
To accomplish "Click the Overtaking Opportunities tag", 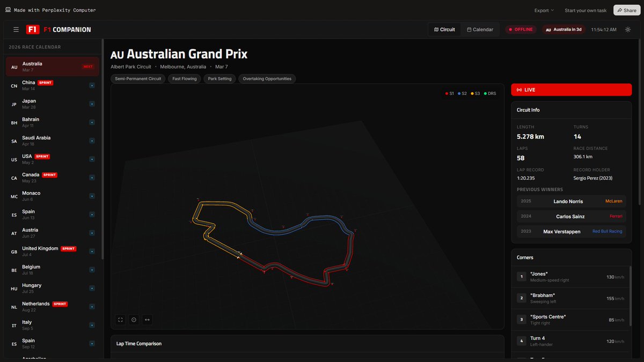I will 267,79.
